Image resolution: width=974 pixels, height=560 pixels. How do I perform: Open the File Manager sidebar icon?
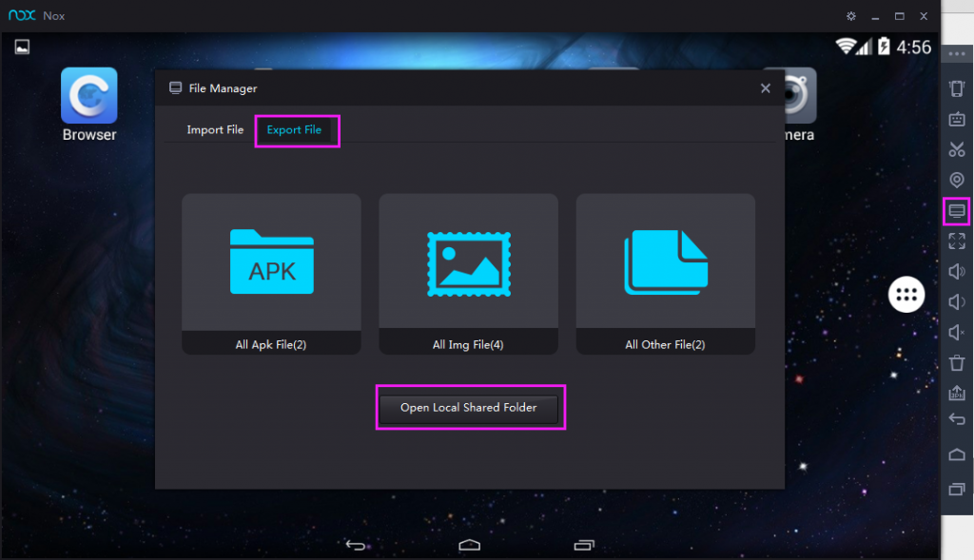(957, 210)
